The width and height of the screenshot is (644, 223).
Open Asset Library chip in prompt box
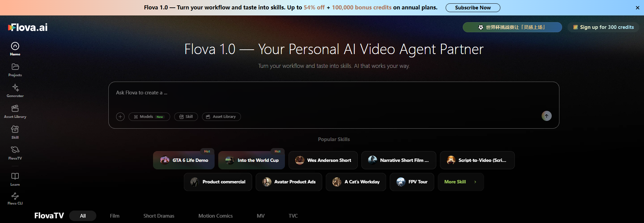[221, 117]
